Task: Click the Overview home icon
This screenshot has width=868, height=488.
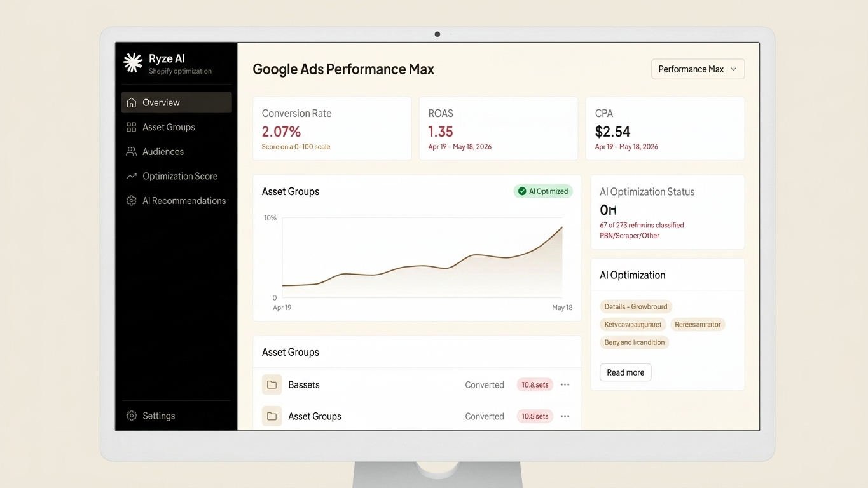Action: [x=131, y=102]
